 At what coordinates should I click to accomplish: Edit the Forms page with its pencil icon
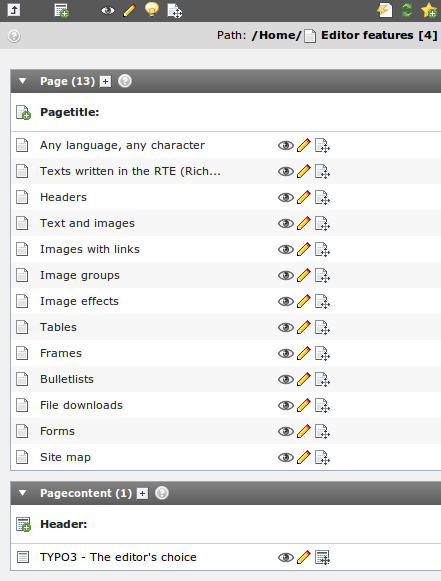pyautogui.click(x=304, y=431)
